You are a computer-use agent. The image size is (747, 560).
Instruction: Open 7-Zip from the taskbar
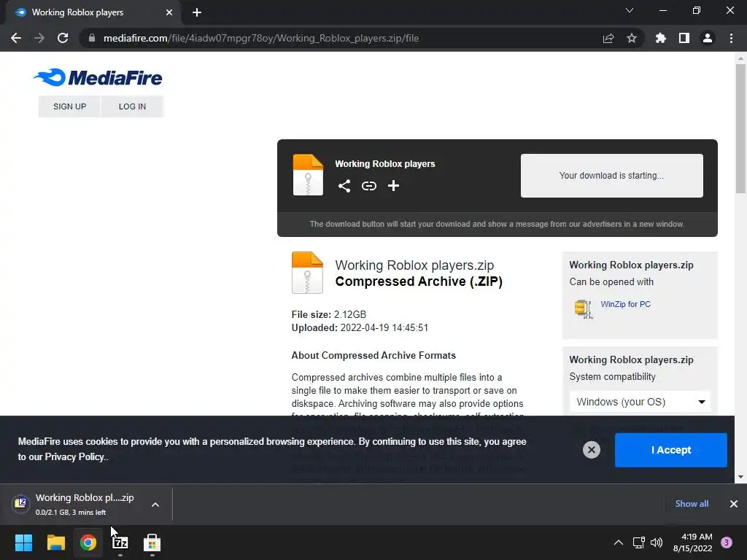coord(120,542)
